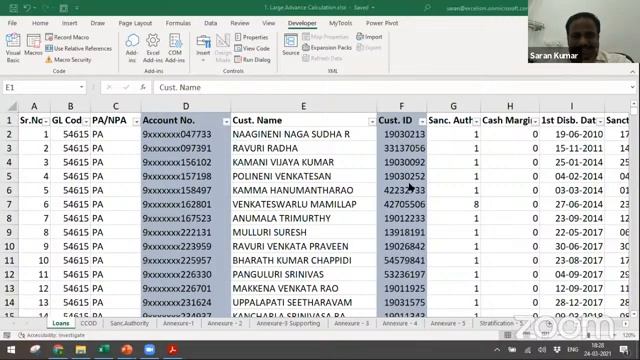
Task: Select date cell 23-09-2014
Action: tap(572, 218)
